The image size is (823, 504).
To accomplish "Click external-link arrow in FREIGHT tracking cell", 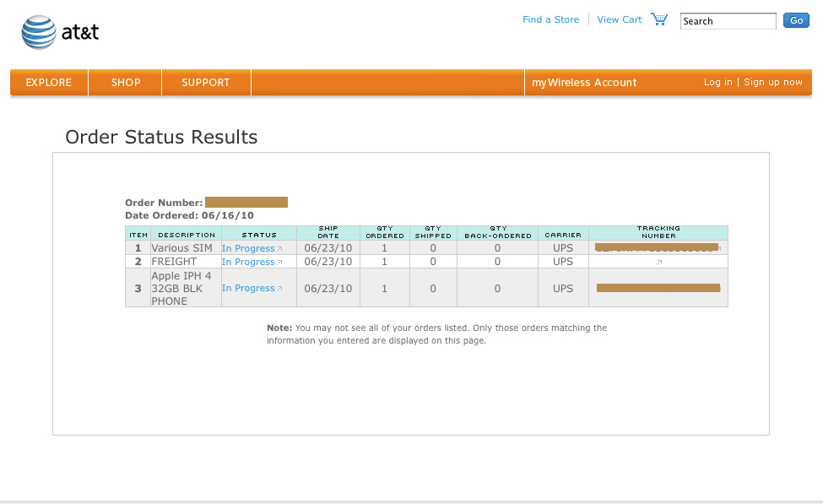I will coord(659,262).
